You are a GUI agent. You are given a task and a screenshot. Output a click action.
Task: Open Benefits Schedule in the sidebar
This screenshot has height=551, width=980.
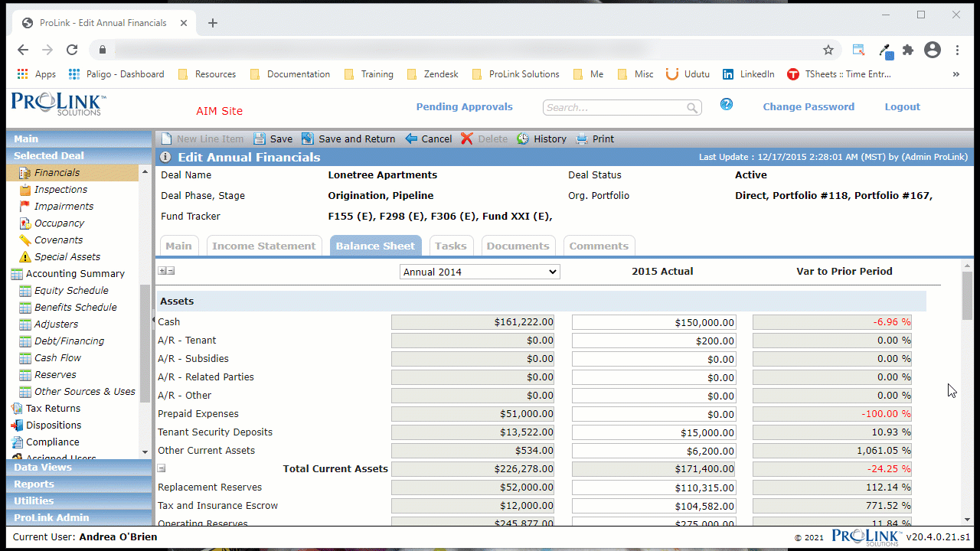[76, 307]
